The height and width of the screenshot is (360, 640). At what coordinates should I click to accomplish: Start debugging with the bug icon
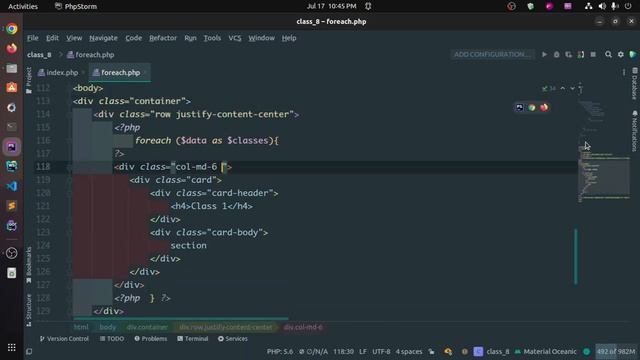[556, 54]
